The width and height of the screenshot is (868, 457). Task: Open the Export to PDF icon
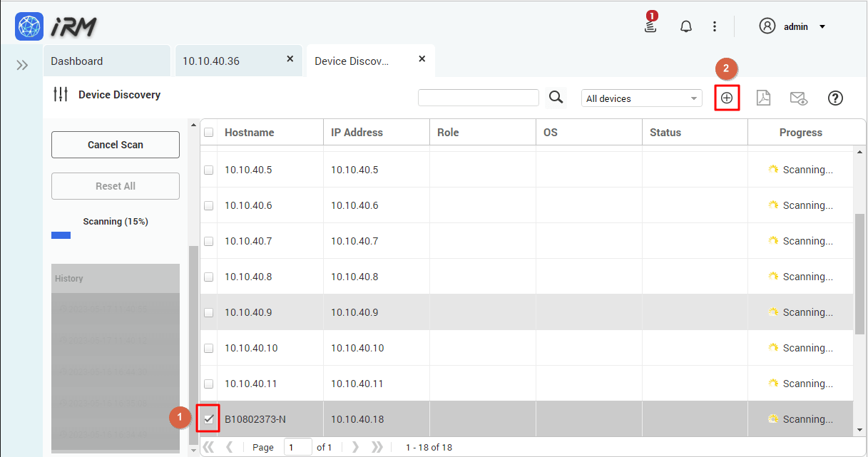click(x=763, y=98)
